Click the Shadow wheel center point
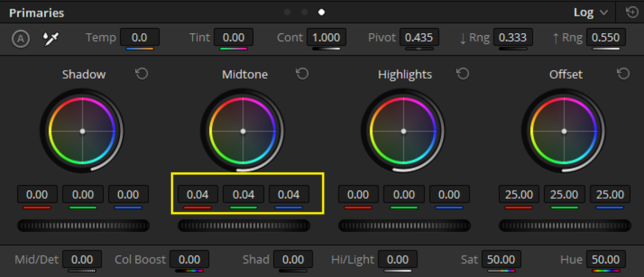This screenshot has height=277, width=644. [83, 131]
